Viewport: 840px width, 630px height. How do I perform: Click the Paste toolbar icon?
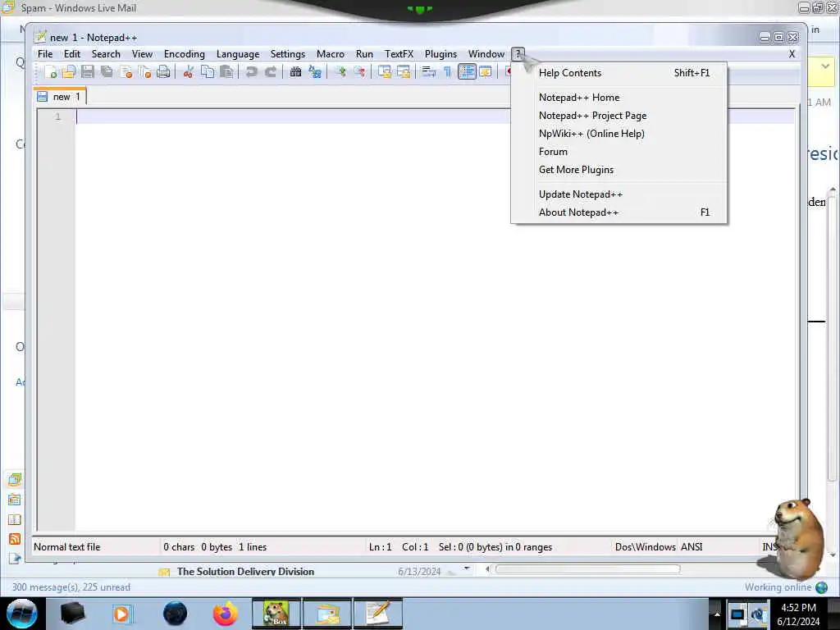(x=226, y=71)
